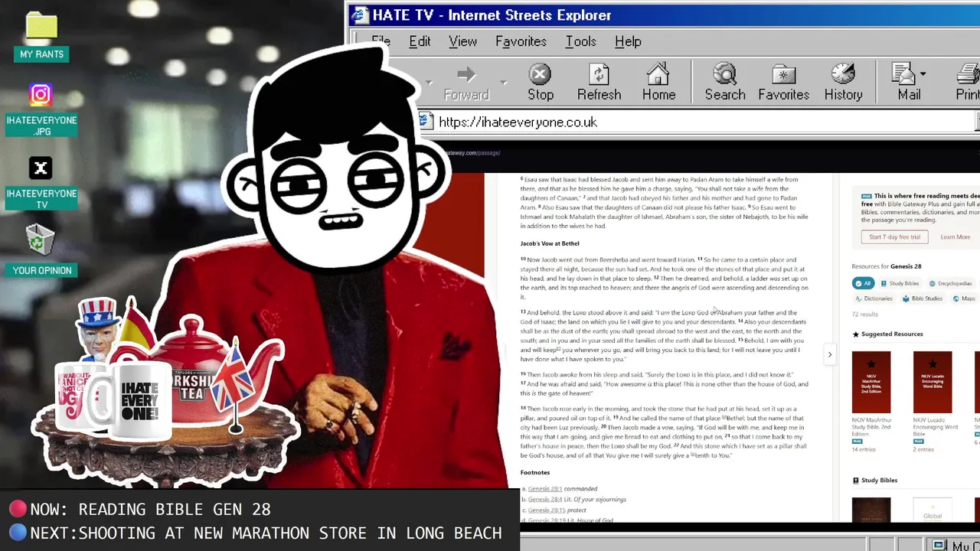
Task: Click the Forward arrow button
Action: [x=466, y=82]
